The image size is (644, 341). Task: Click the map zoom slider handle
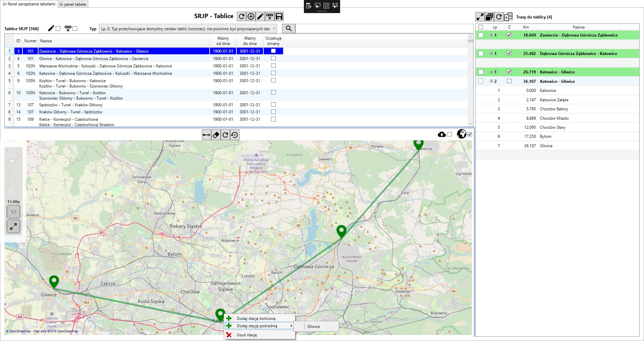click(x=12, y=161)
